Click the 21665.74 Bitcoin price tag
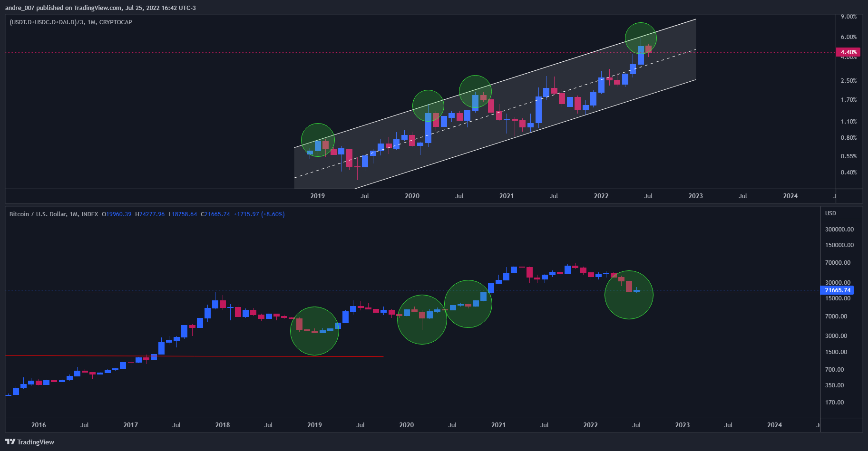 pyautogui.click(x=837, y=290)
